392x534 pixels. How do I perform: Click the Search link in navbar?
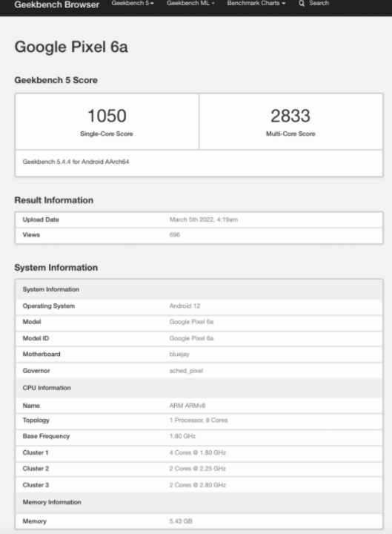pos(319,4)
